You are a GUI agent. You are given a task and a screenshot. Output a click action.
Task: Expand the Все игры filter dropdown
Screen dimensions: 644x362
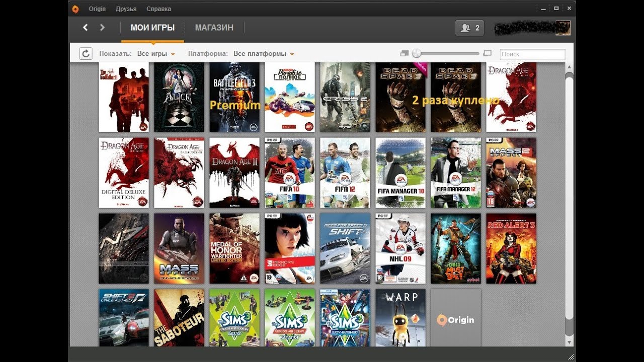pyautogui.click(x=156, y=54)
